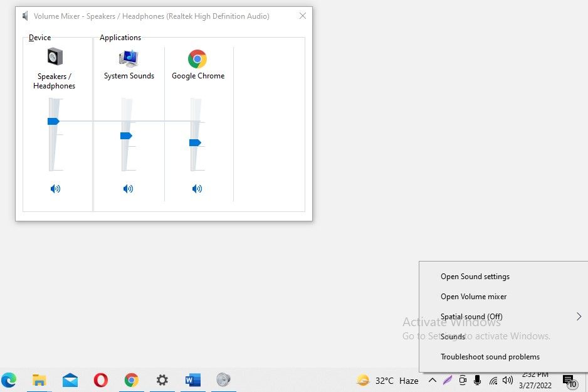
Task: Open the clock showing 3/27/2022
Action: pyautogui.click(x=535, y=381)
